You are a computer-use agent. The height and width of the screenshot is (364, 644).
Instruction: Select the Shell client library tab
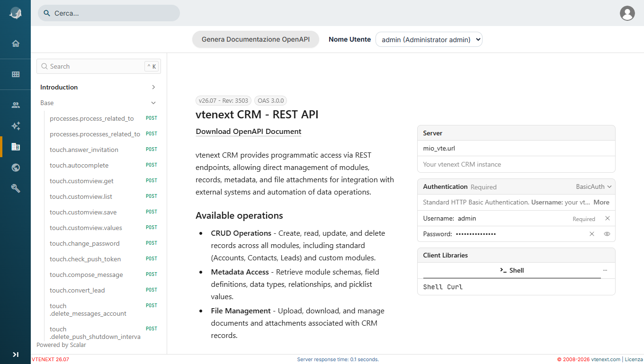tap(512, 270)
